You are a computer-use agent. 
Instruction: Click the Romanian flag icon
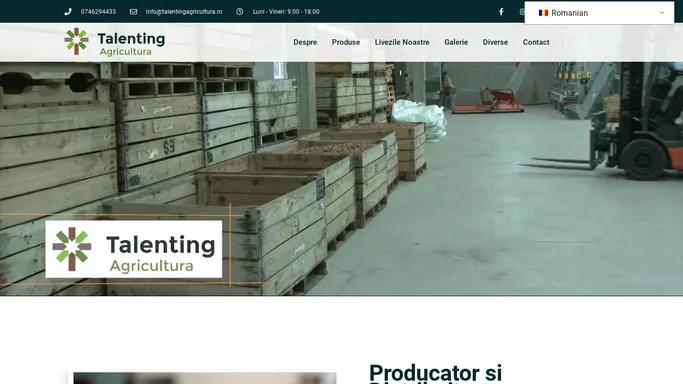tap(543, 13)
